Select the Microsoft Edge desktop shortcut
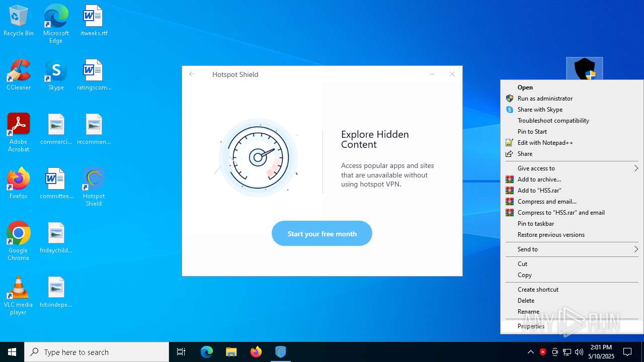Image resolution: width=644 pixels, height=362 pixels. [56, 24]
